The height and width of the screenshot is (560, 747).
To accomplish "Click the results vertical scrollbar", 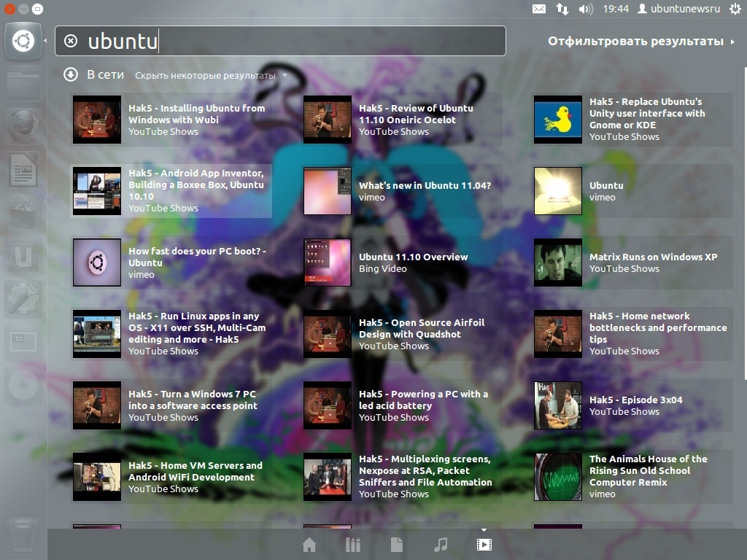I will [745, 224].
